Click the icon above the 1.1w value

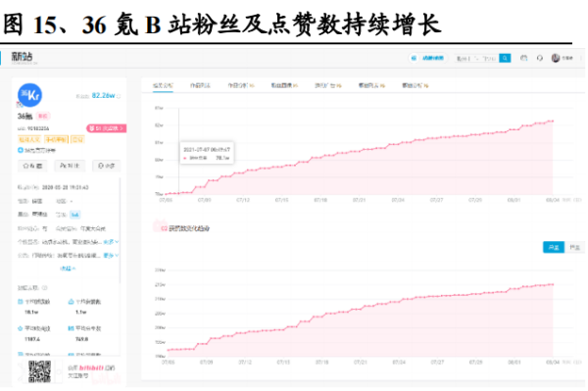click(71, 302)
